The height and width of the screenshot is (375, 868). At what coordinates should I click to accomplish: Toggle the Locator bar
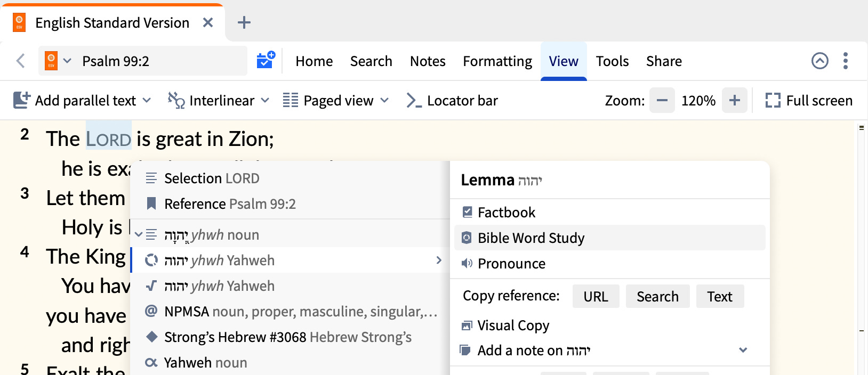point(452,101)
